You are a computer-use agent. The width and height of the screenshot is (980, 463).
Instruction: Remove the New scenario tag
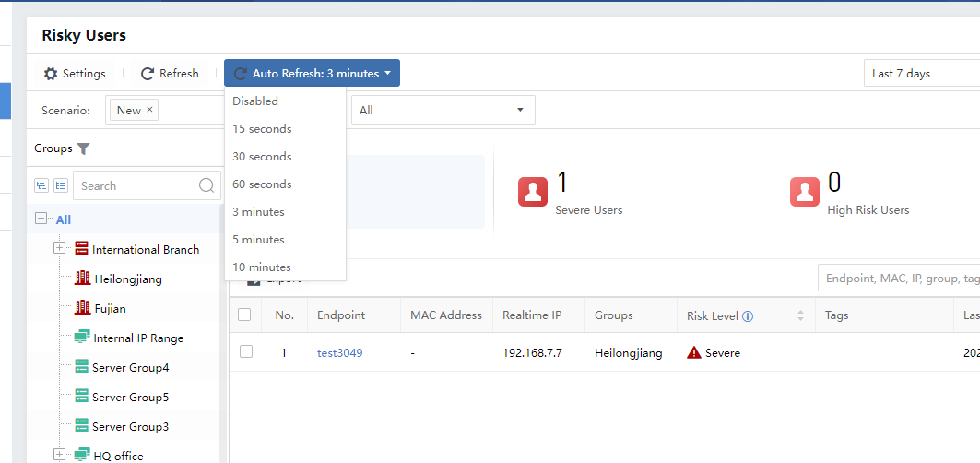coord(150,110)
